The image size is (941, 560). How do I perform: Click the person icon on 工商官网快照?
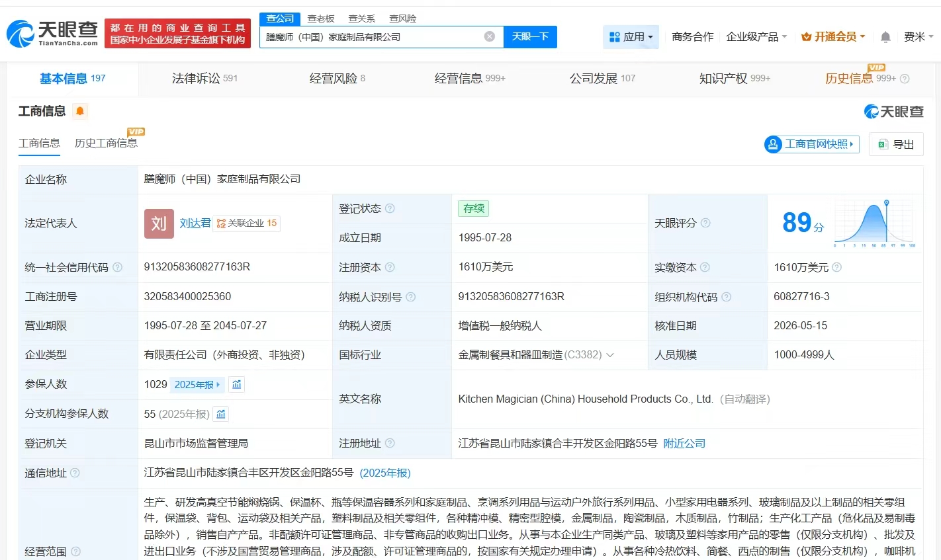tap(773, 144)
